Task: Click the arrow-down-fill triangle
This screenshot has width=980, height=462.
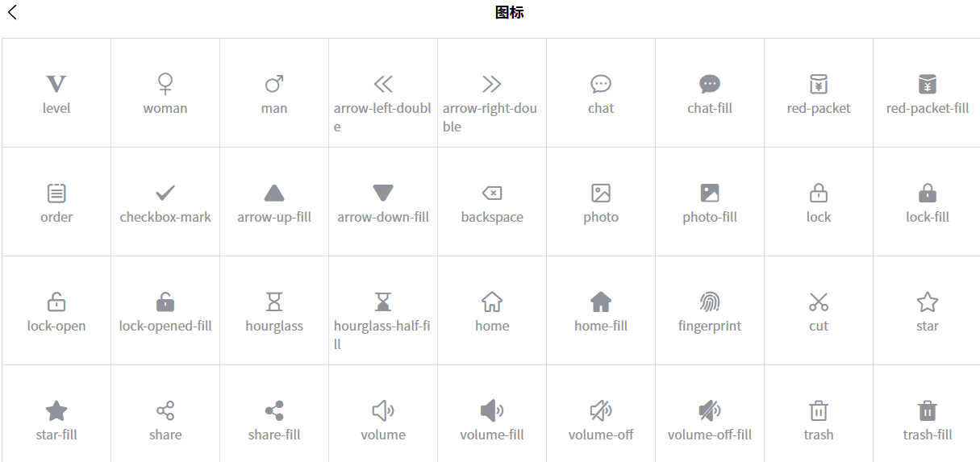Action: tap(383, 193)
